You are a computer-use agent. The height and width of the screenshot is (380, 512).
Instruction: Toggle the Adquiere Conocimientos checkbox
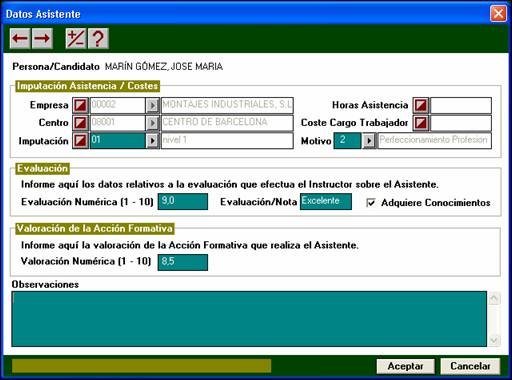pyautogui.click(x=371, y=203)
